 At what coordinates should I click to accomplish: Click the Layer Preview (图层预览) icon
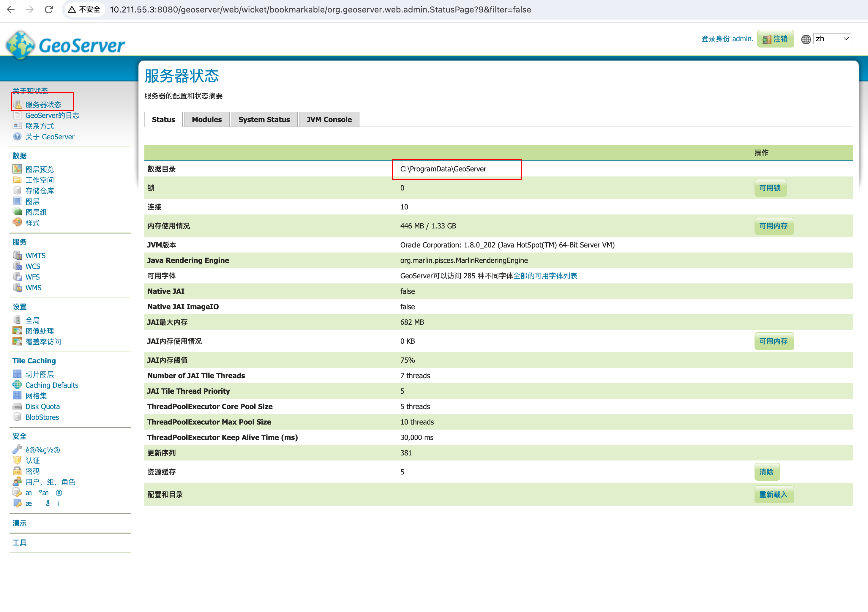tap(18, 169)
